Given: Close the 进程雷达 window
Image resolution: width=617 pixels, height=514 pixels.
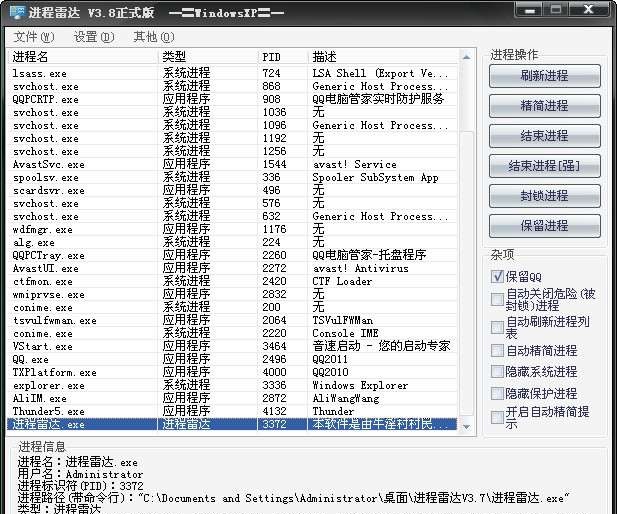Looking at the screenshot, I should 588,10.
